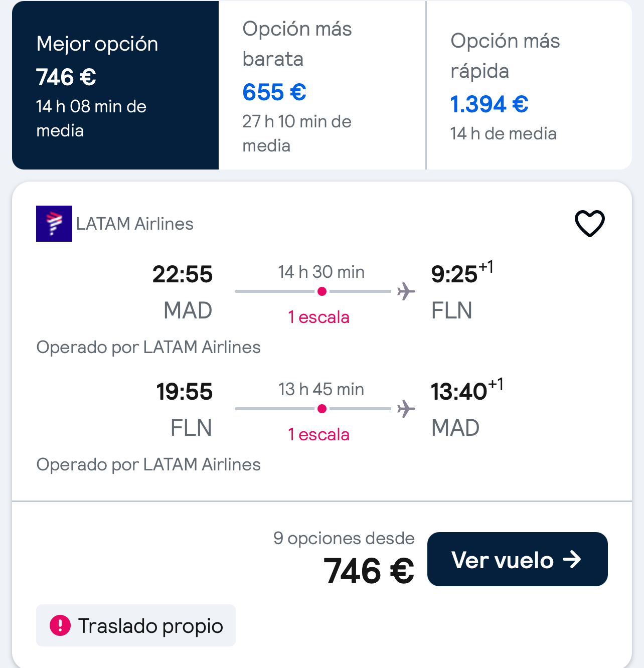The image size is (644, 668).
Task: Click the 9 opciones desde text
Action: click(344, 538)
